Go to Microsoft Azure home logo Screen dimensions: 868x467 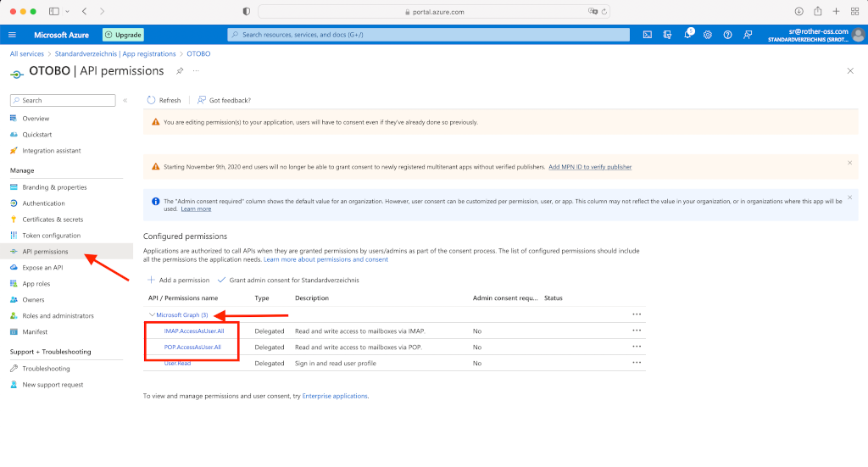point(61,35)
